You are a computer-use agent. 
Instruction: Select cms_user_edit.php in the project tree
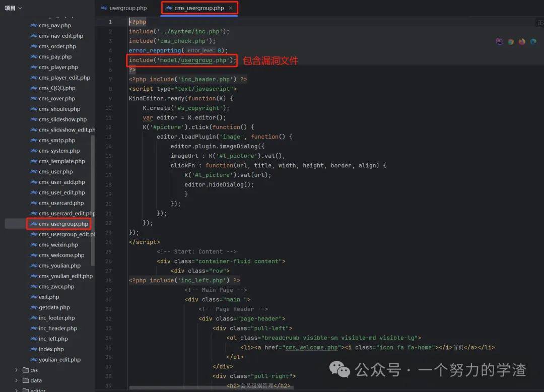point(57,192)
